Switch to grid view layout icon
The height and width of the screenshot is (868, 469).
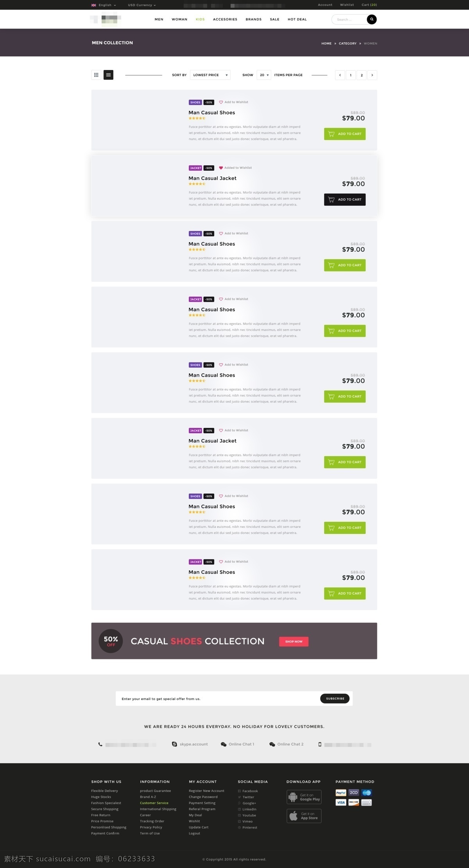pyautogui.click(x=96, y=75)
